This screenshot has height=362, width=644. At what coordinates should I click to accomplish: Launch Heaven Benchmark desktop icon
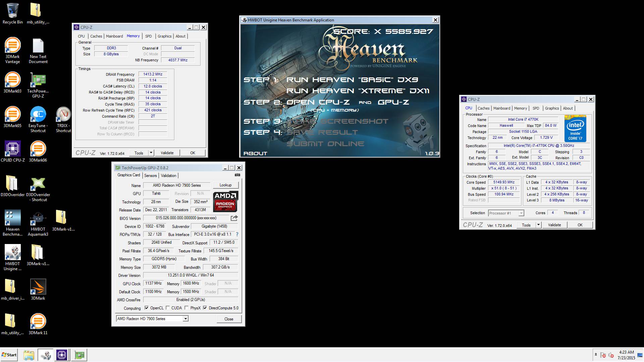point(12,223)
